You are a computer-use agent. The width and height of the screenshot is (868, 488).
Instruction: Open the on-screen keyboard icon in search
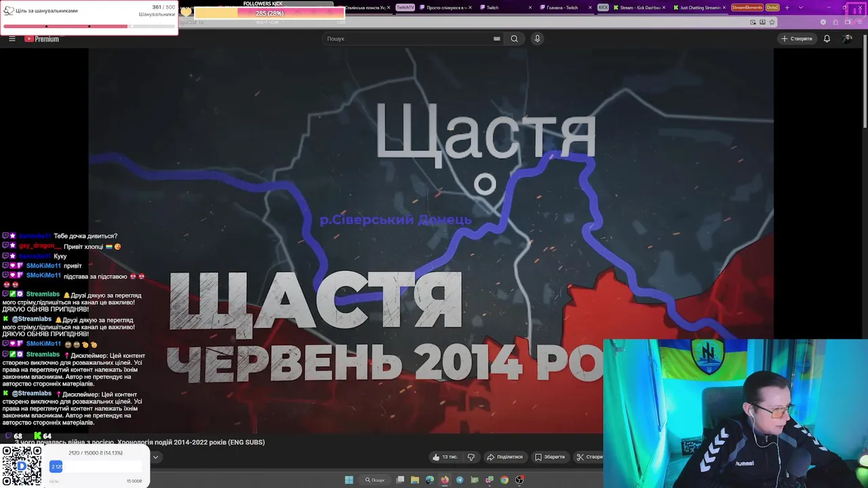coord(497,39)
